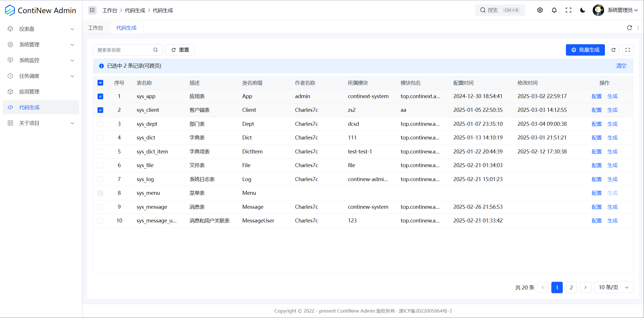
Task: Click the 批量生成 button
Action: tap(585, 50)
